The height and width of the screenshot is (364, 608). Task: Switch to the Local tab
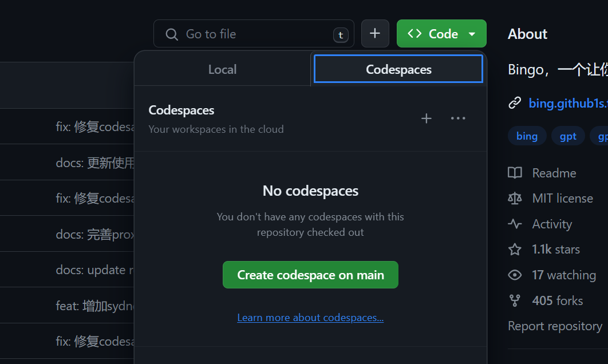(222, 69)
